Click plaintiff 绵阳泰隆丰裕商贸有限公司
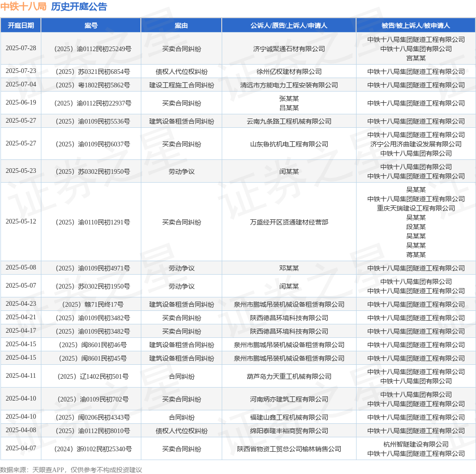 click(289, 431)
